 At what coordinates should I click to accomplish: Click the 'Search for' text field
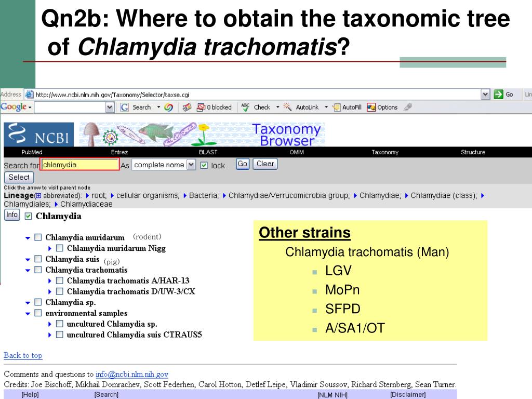click(x=79, y=165)
